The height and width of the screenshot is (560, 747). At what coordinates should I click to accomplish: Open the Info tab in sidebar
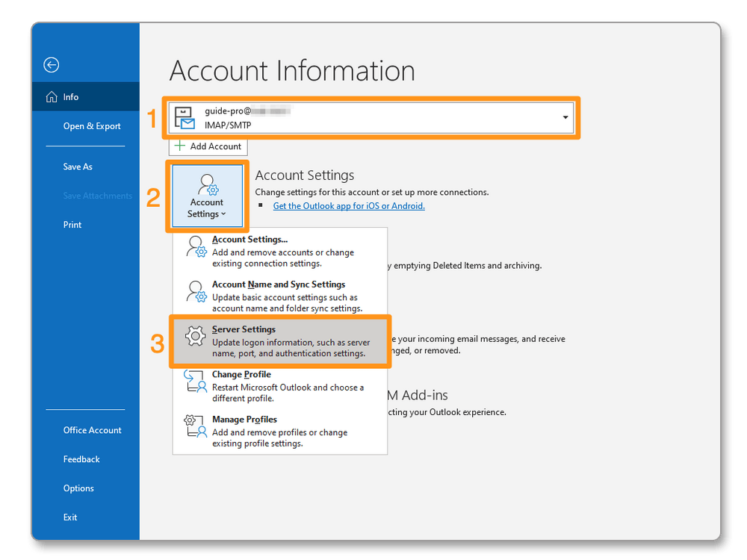[x=86, y=96]
